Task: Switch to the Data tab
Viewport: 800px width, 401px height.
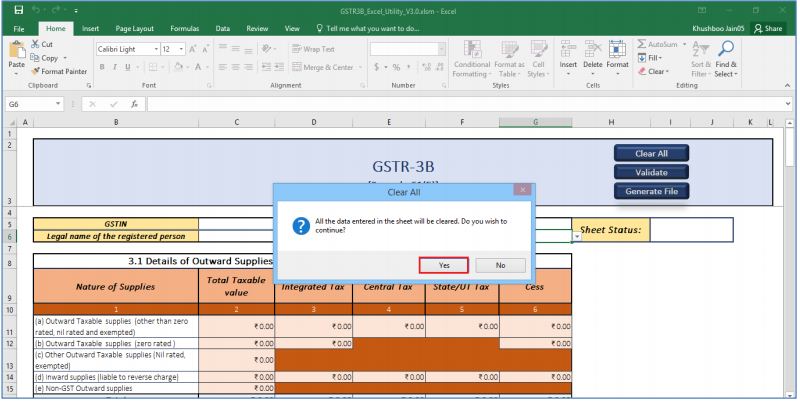Action: pyautogui.click(x=222, y=29)
